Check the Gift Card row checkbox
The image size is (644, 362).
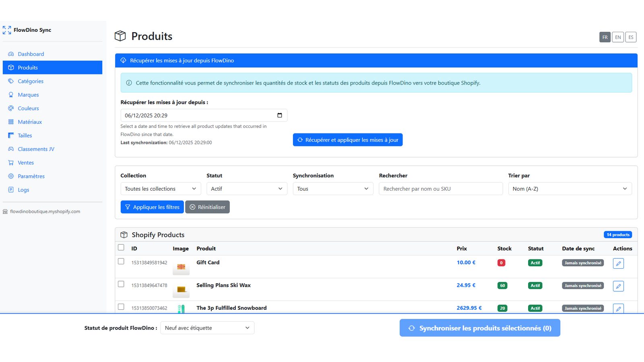[x=121, y=261]
